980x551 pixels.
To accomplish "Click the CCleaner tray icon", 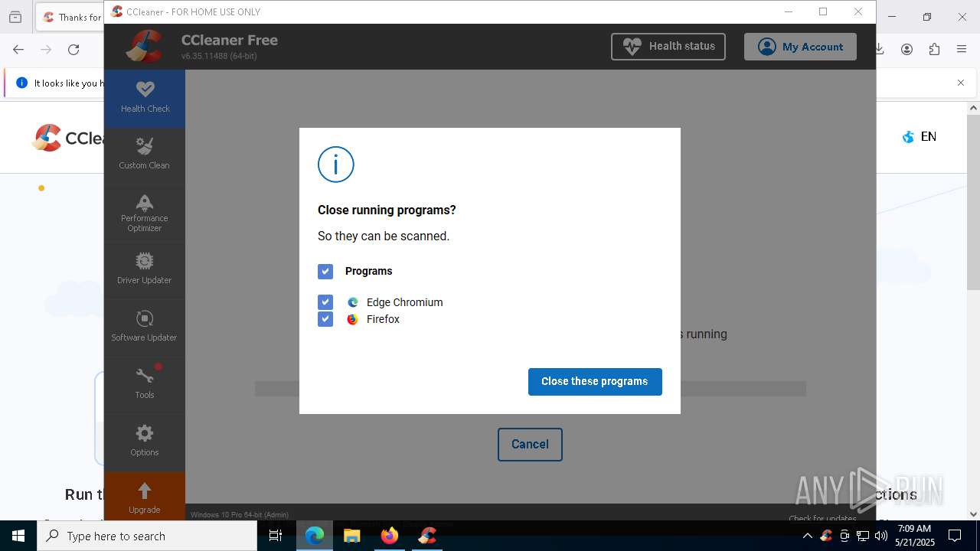I will coord(826,536).
